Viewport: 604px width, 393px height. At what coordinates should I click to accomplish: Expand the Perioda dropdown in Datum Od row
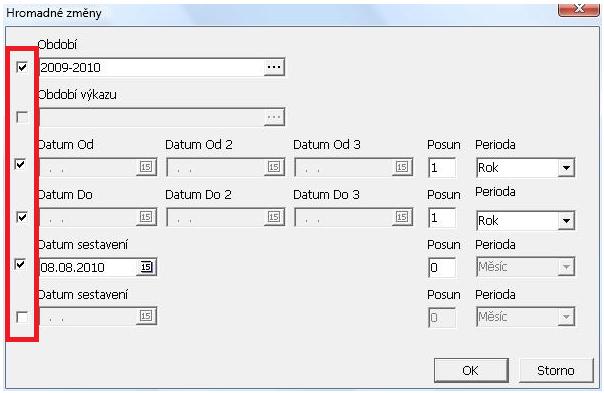(566, 168)
